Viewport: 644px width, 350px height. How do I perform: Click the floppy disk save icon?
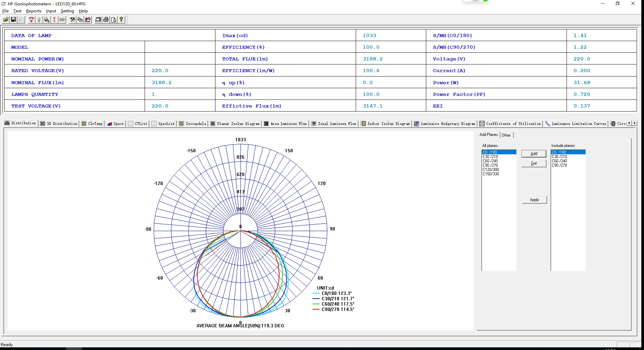coord(13,20)
